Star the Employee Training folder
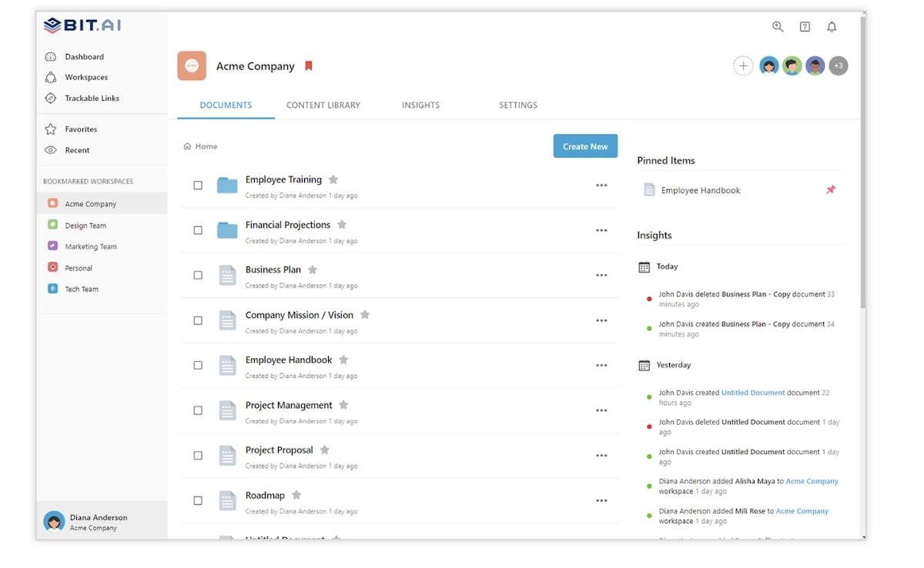The width and height of the screenshot is (924, 568). [x=333, y=179]
